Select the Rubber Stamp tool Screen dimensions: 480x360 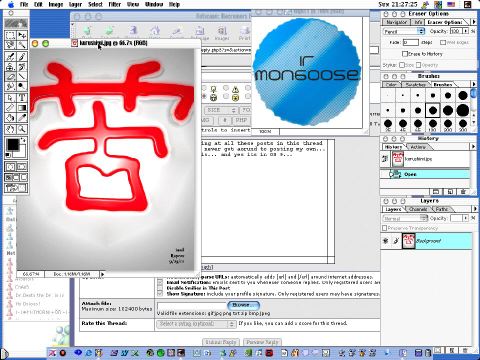10,67
